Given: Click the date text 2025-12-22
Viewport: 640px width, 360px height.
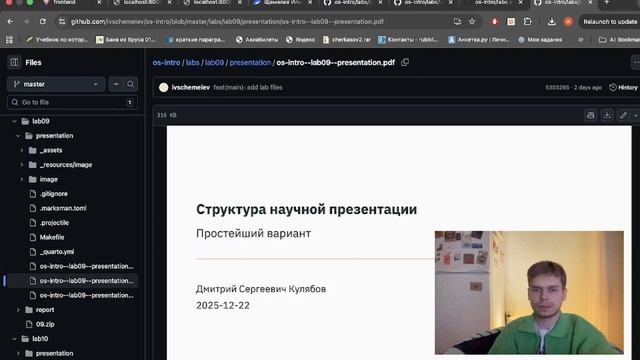Looking at the screenshot, I should (x=222, y=305).
